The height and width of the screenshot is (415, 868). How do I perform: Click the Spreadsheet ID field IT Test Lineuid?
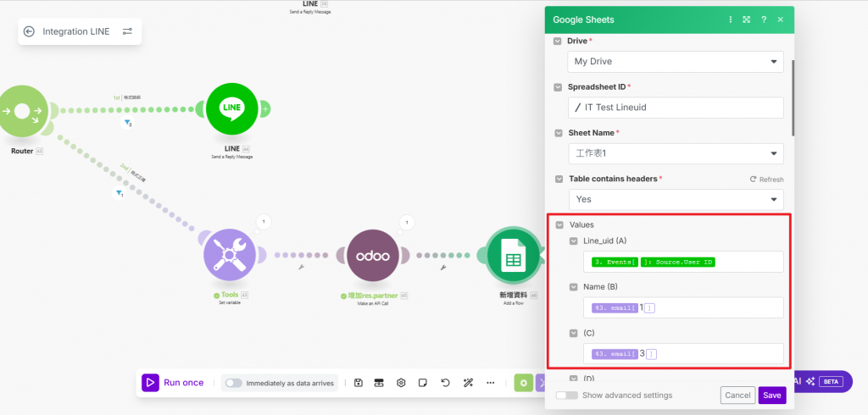676,108
